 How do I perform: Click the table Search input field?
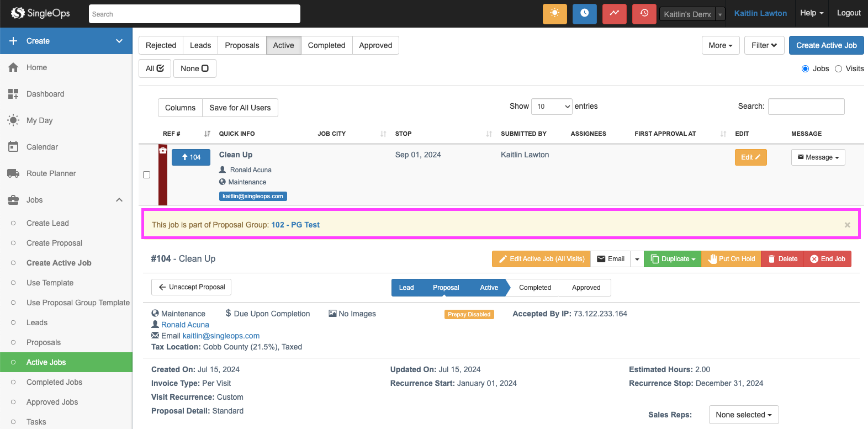(x=806, y=107)
